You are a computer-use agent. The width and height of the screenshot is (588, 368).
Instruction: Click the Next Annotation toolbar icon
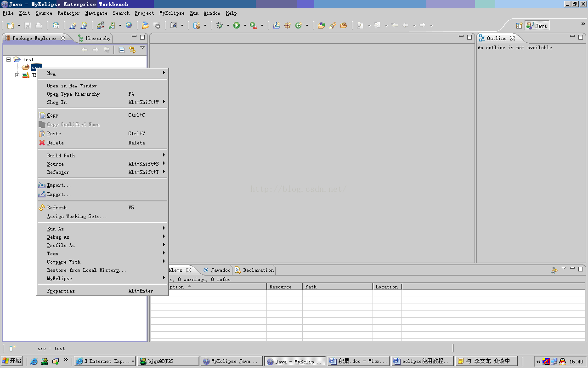[x=360, y=25]
